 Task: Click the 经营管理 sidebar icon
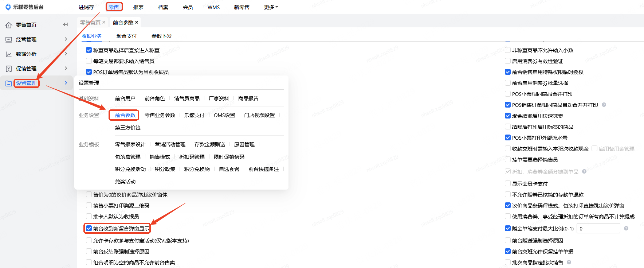pos(9,39)
